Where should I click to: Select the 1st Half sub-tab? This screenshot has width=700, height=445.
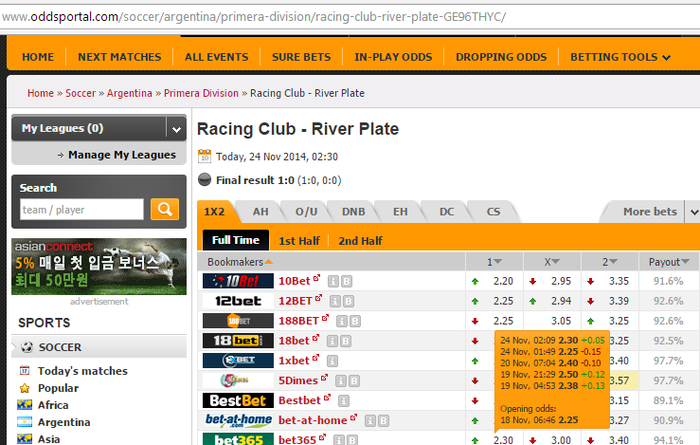299,241
